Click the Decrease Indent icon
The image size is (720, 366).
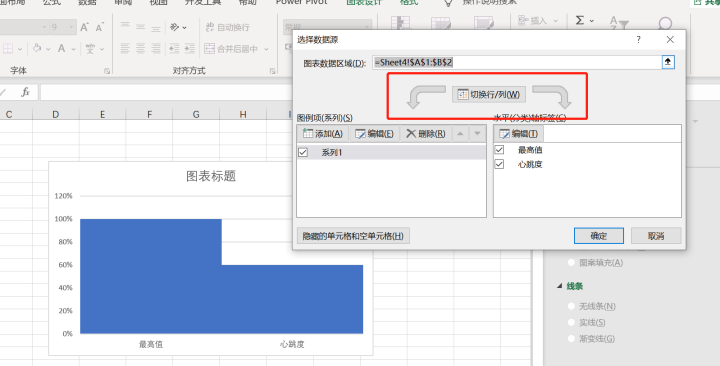coord(174,48)
